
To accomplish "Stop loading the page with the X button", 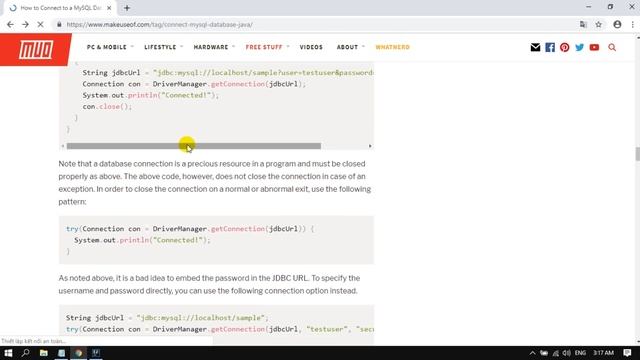I will click(x=40, y=24).
